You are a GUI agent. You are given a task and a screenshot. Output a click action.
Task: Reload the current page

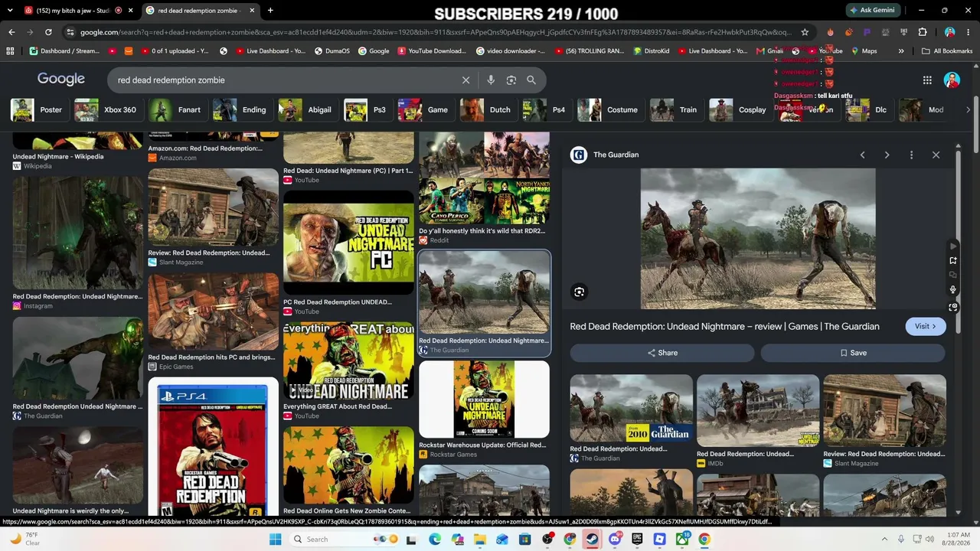[48, 32]
